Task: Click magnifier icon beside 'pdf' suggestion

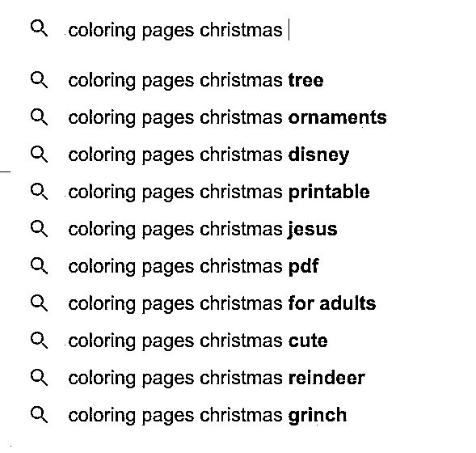Action: pyautogui.click(x=39, y=266)
